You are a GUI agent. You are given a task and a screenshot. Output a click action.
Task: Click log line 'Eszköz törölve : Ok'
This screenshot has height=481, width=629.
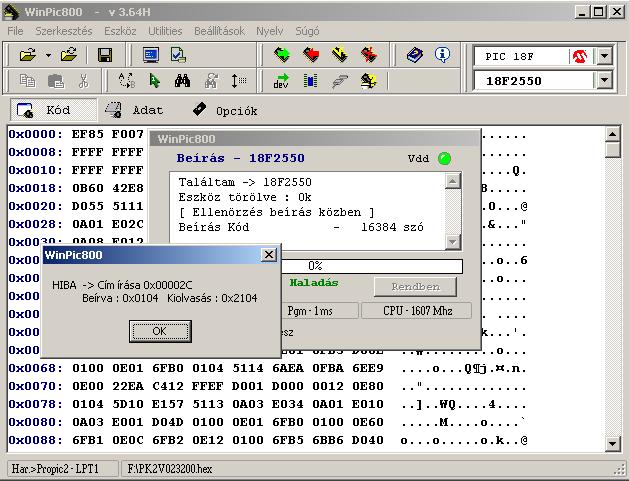(245, 197)
